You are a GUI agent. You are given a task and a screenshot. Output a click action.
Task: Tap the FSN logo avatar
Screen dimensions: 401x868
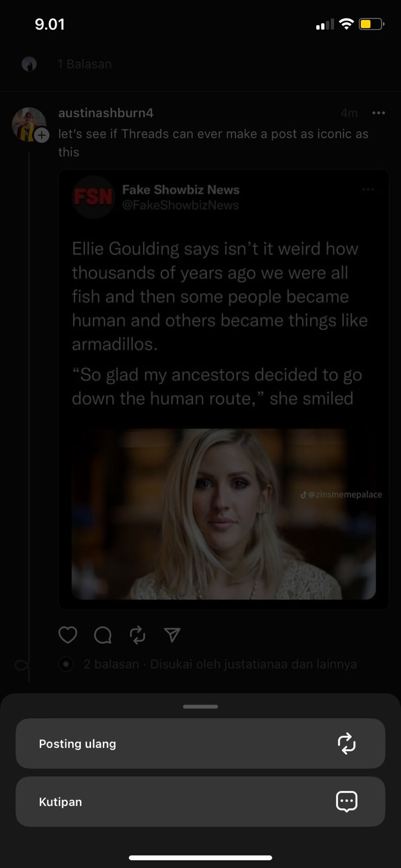point(93,197)
